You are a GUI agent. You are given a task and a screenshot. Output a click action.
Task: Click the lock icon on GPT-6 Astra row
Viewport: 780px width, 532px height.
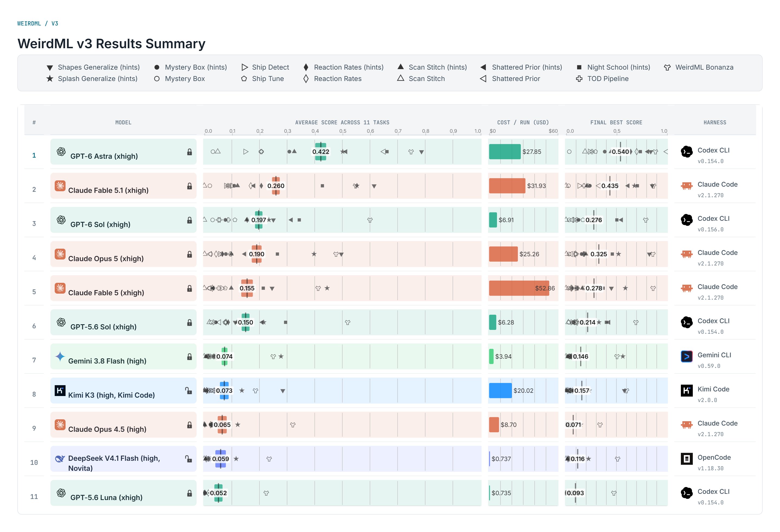tap(189, 152)
